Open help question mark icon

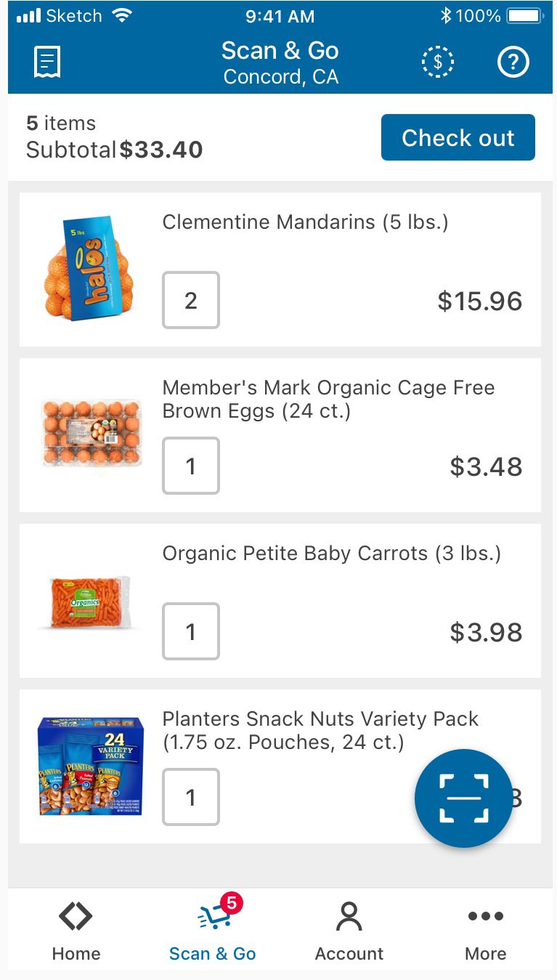(513, 62)
